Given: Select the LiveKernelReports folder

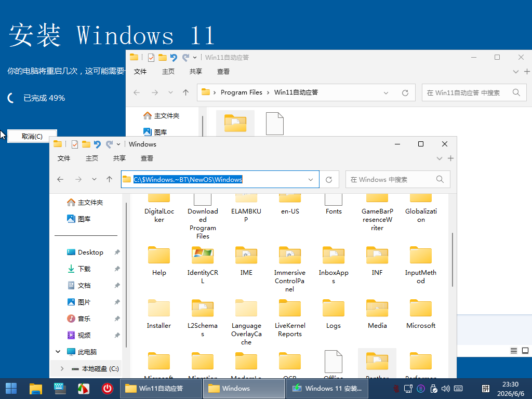Looking at the screenshot, I should 290,318.
